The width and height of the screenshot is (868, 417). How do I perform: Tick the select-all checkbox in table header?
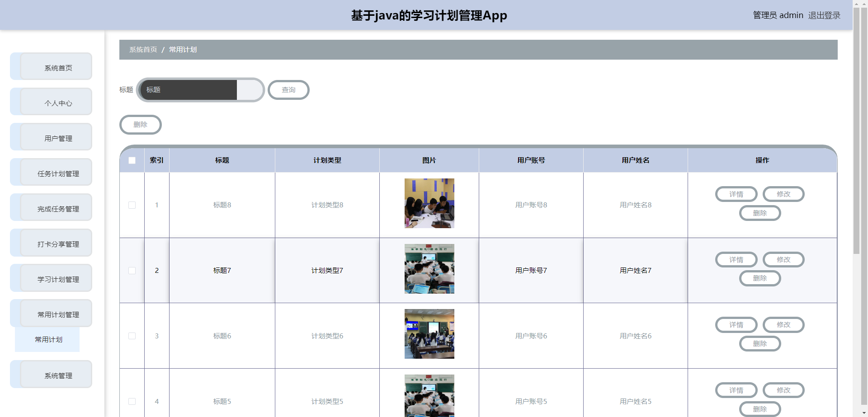[x=132, y=160]
